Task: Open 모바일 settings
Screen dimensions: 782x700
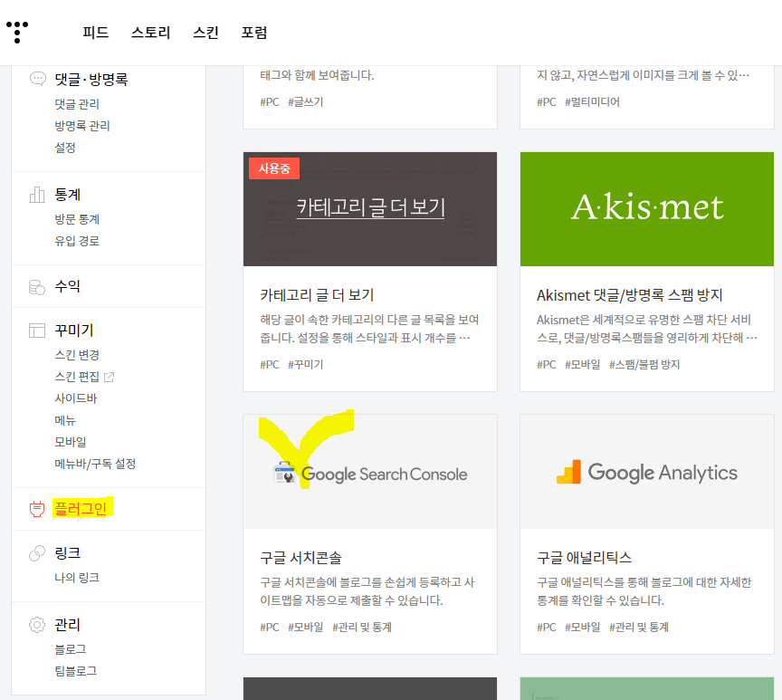Action: (71, 442)
